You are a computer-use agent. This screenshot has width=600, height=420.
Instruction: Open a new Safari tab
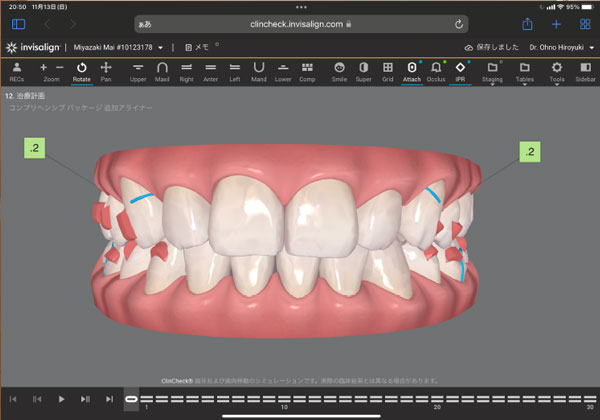click(x=556, y=24)
